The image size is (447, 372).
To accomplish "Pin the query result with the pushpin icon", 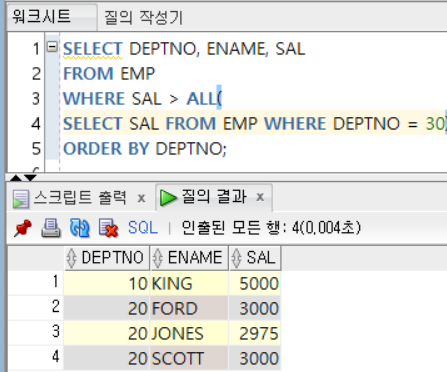I will [x=23, y=228].
